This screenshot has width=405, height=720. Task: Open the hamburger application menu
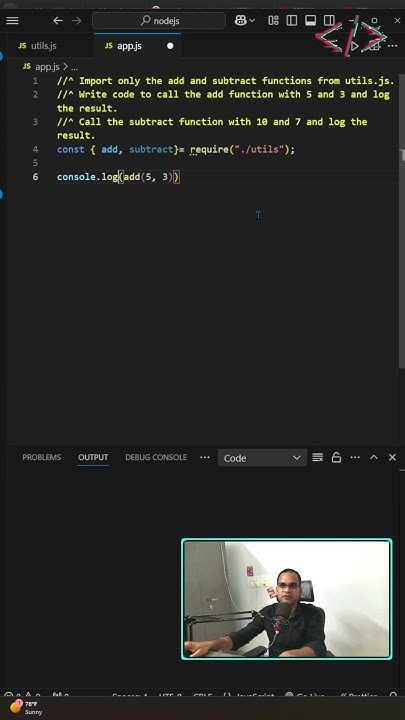(x=12, y=21)
